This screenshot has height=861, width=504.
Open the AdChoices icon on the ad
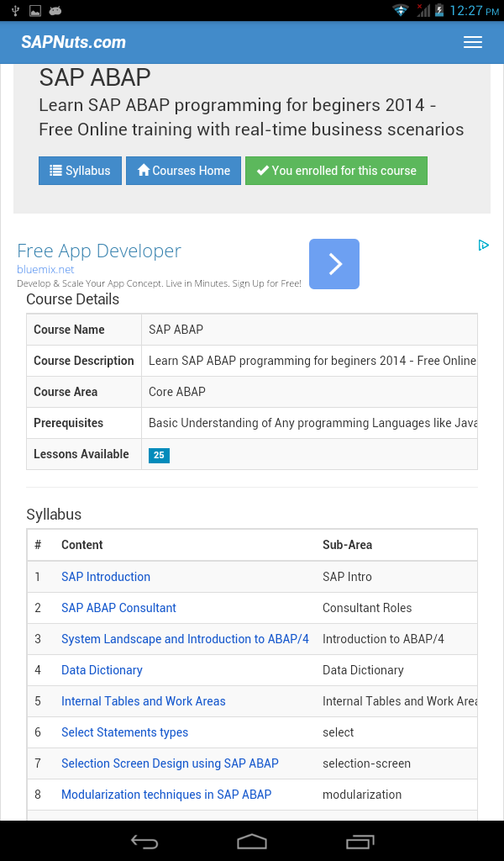coord(483,245)
